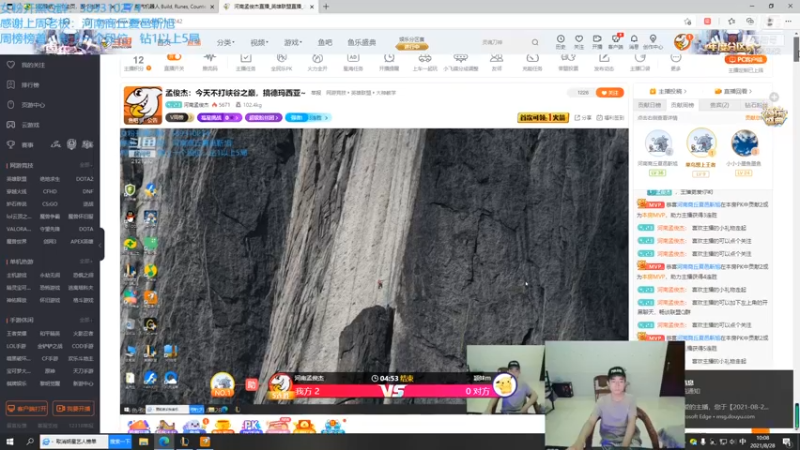Collapse the left sidebar using the arrow handle
800x450 pixels.
101,244
